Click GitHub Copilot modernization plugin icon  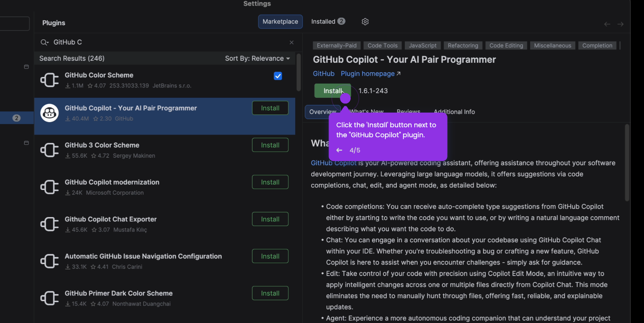click(49, 187)
